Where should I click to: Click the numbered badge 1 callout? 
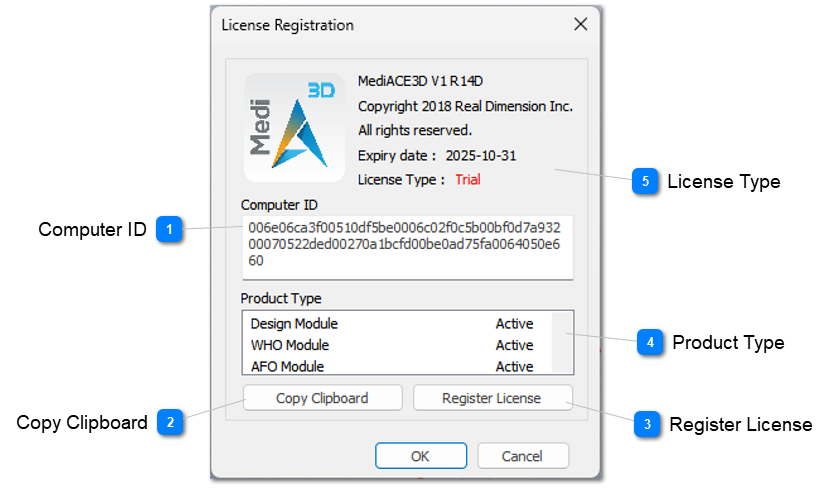170,230
